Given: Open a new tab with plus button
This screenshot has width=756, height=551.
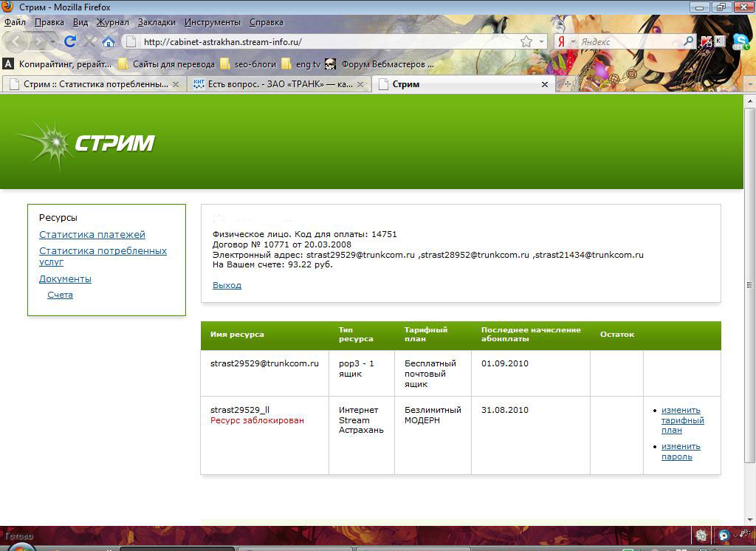Looking at the screenshot, I should [x=567, y=84].
